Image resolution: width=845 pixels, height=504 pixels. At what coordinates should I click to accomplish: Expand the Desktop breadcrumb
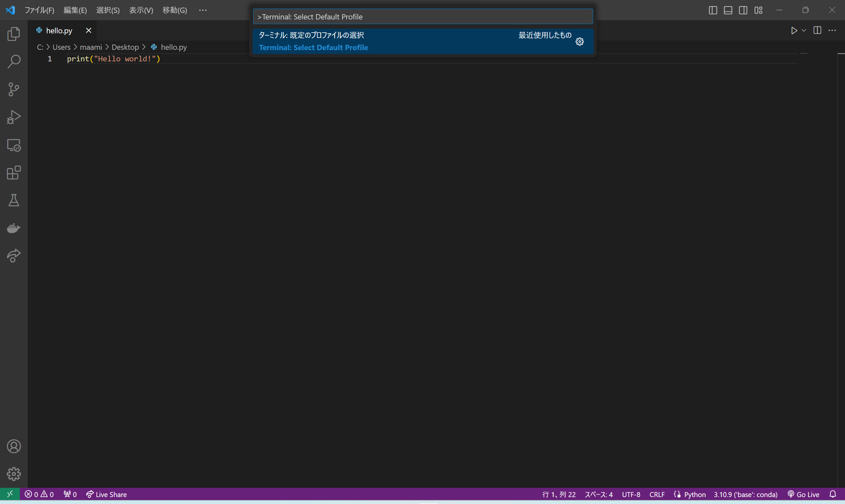point(125,47)
